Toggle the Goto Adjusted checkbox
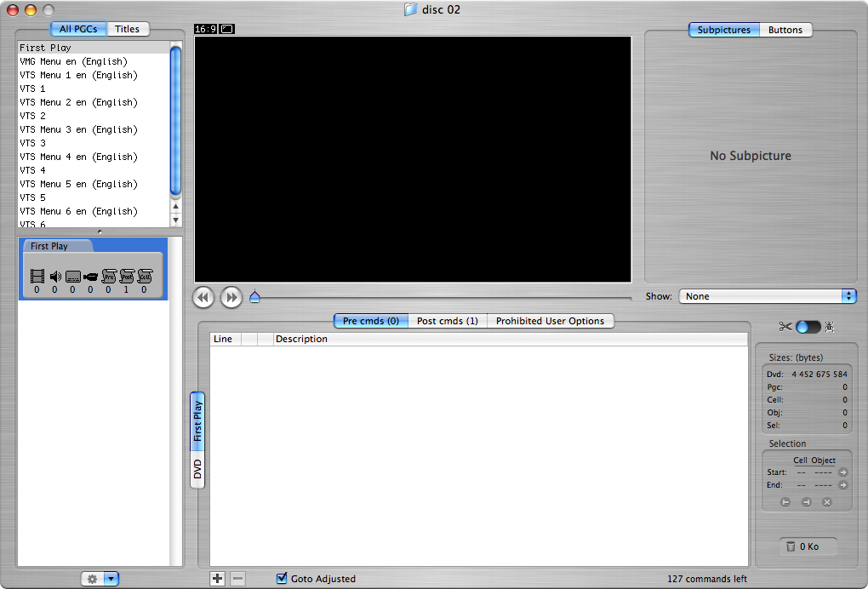868x589 pixels. [282, 578]
